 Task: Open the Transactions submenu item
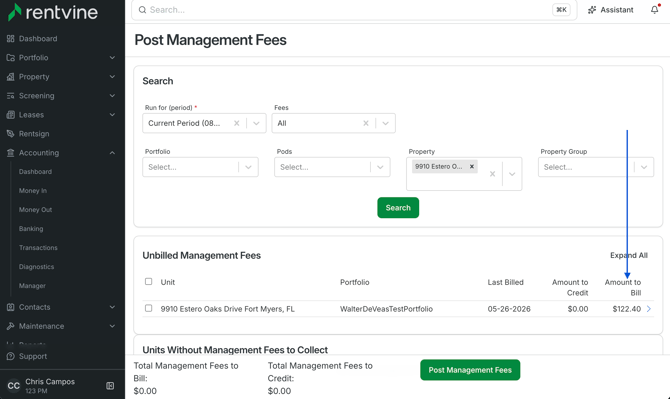(x=38, y=248)
